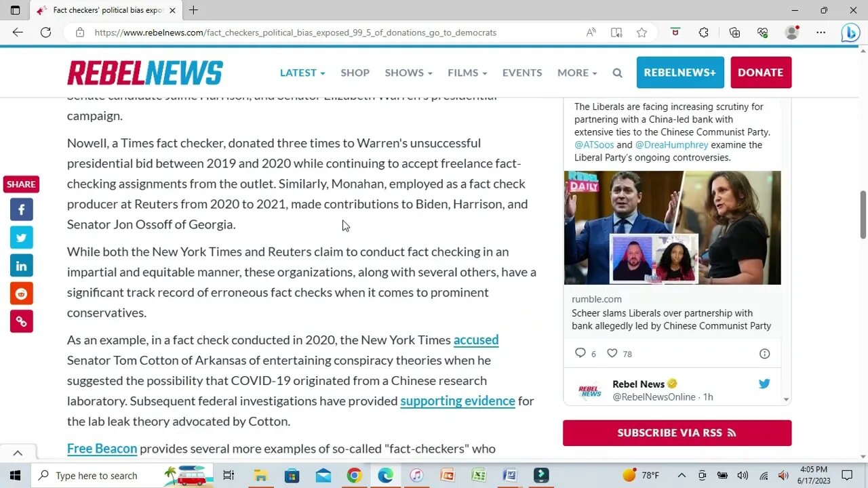View site information lock icon
Screen dimensions: 868x488
pos(80,33)
